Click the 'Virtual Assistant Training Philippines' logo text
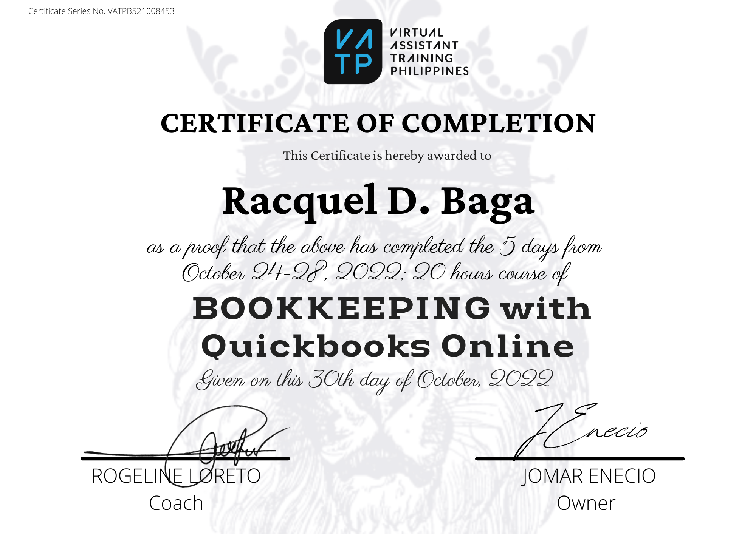 click(x=429, y=52)
